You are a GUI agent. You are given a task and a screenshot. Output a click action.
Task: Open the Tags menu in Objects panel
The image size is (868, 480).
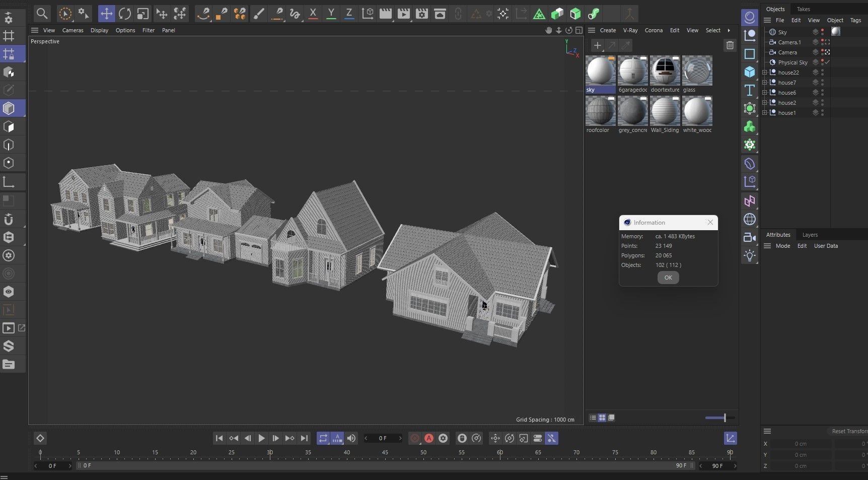855,20
